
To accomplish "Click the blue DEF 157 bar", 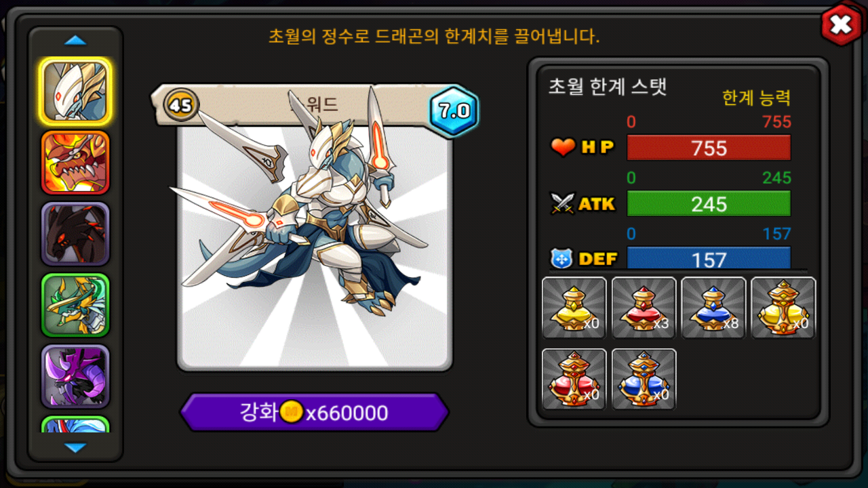I will tap(709, 258).
